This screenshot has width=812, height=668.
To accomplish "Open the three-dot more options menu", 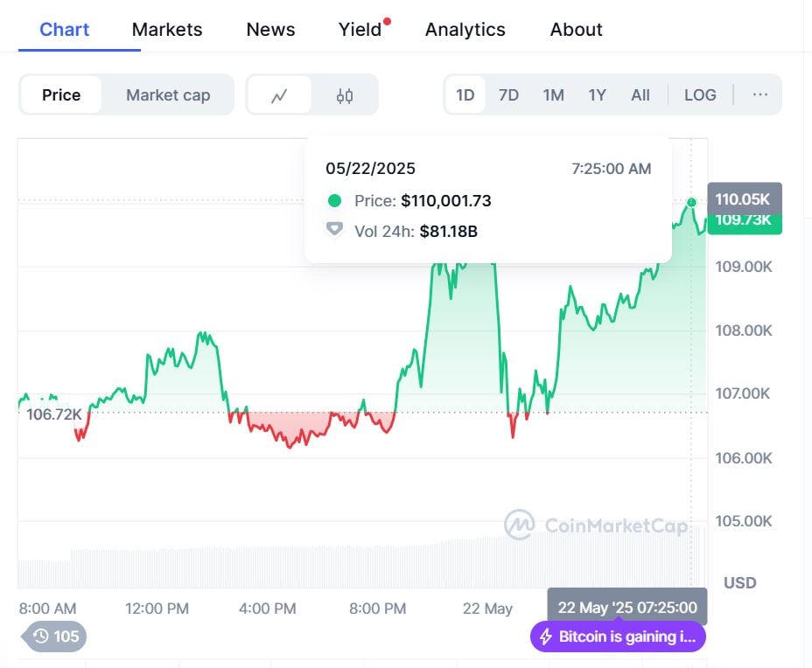I will [759, 94].
